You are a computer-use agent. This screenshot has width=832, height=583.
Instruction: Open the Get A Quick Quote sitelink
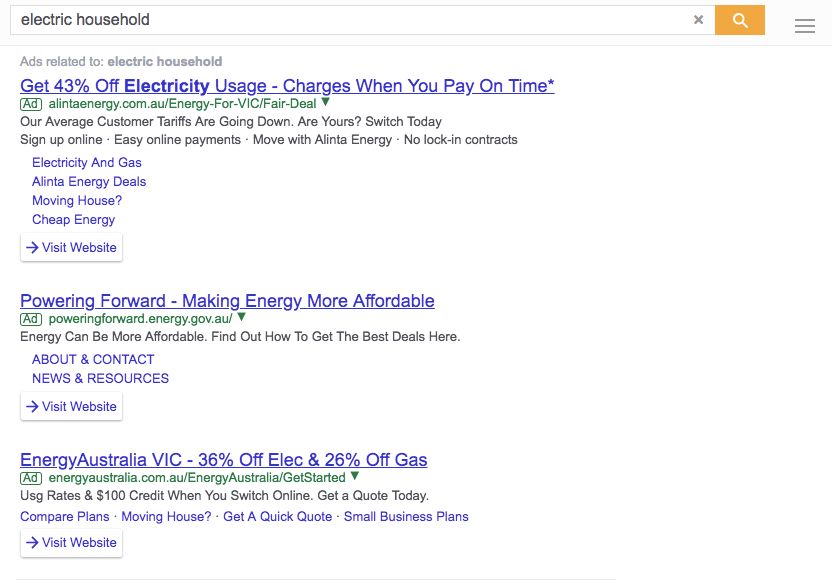[x=278, y=517]
